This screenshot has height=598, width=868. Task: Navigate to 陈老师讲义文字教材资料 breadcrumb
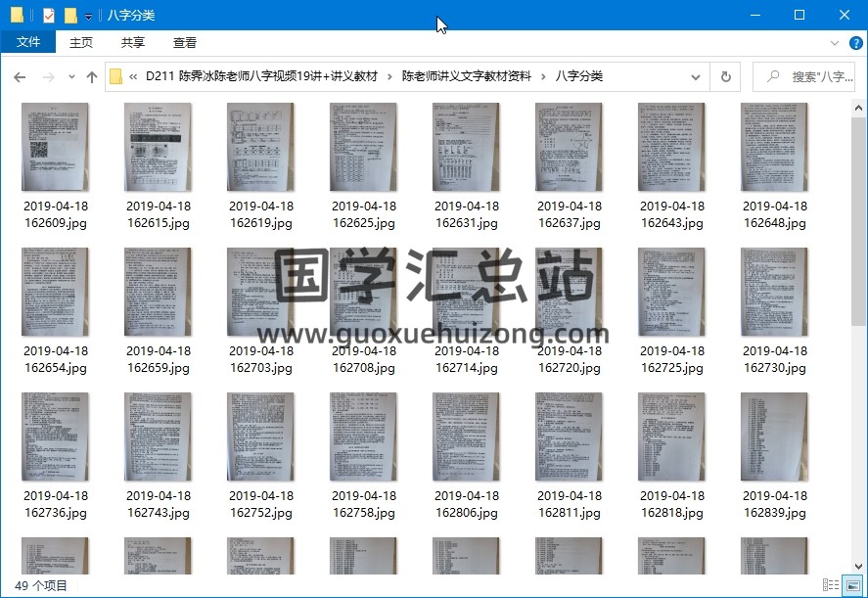[x=466, y=76]
